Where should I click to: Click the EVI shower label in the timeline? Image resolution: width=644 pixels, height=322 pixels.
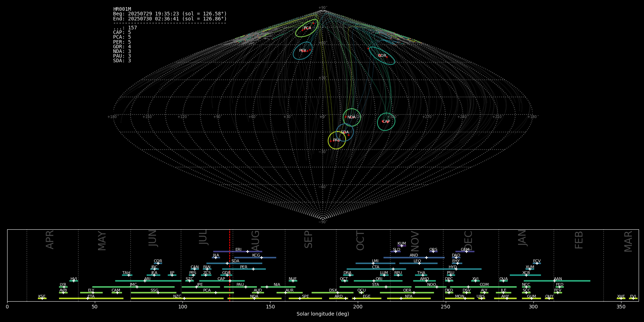click(633, 297)
